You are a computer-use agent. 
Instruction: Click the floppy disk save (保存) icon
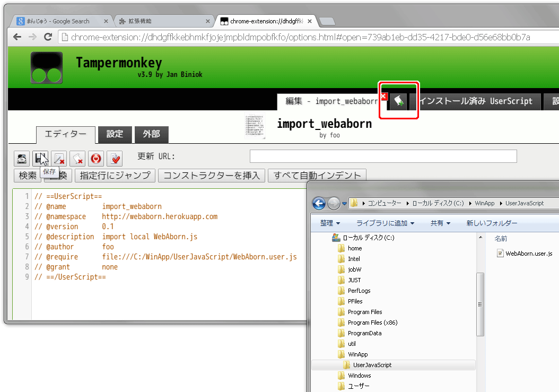(x=40, y=159)
